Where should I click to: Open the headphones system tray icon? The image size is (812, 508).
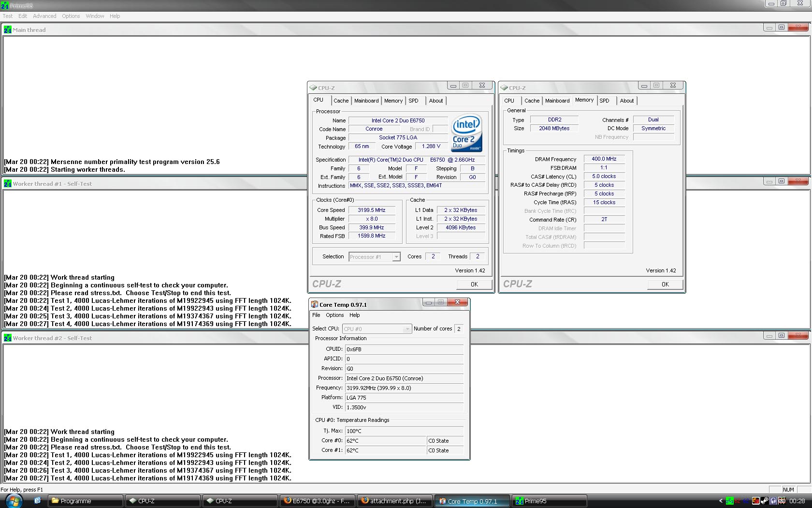pyautogui.click(x=773, y=501)
